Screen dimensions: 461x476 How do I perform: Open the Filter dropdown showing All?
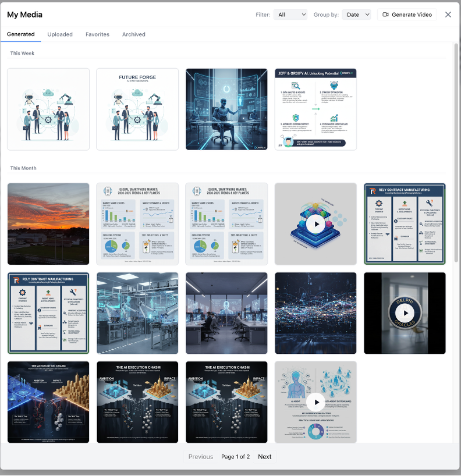[x=290, y=15]
